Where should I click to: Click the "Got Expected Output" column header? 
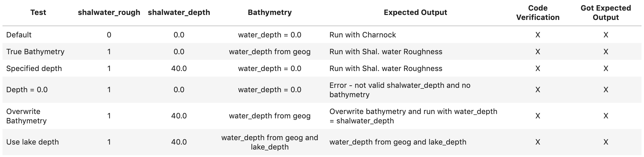click(x=606, y=12)
